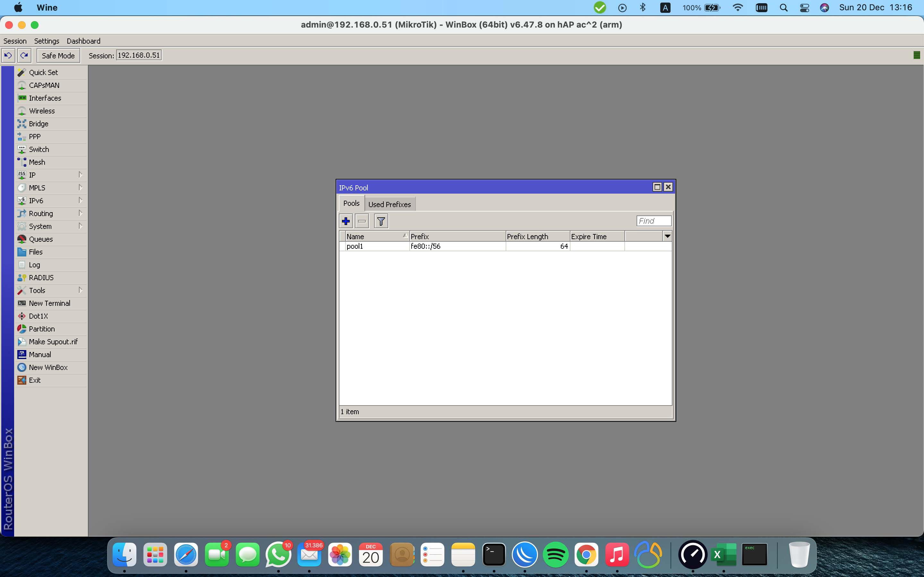Image resolution: width=924 pixels, height=577 pixels.
Task: Open the table columns dropdown arrow
Action: [667, 236]
